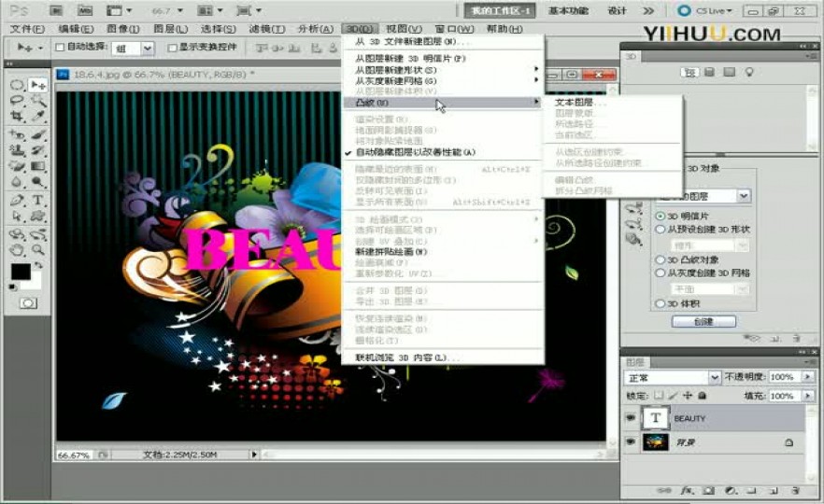The height and width of the screenshot is (504, 824).
Task: Open 视图(V) menu
Action: pos(404,29)
